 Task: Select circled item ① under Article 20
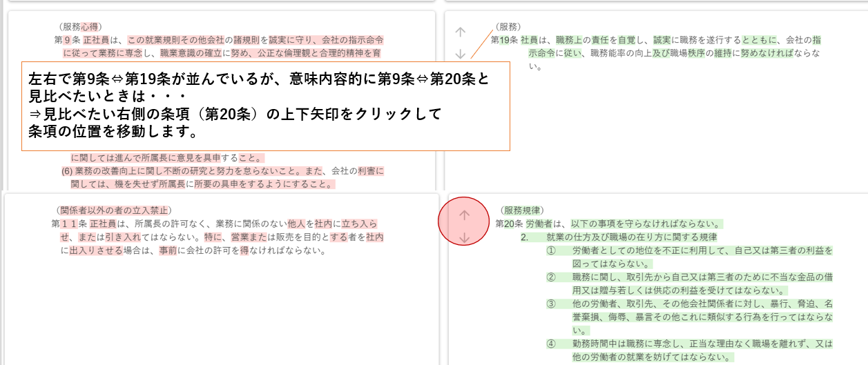[550, 250]
